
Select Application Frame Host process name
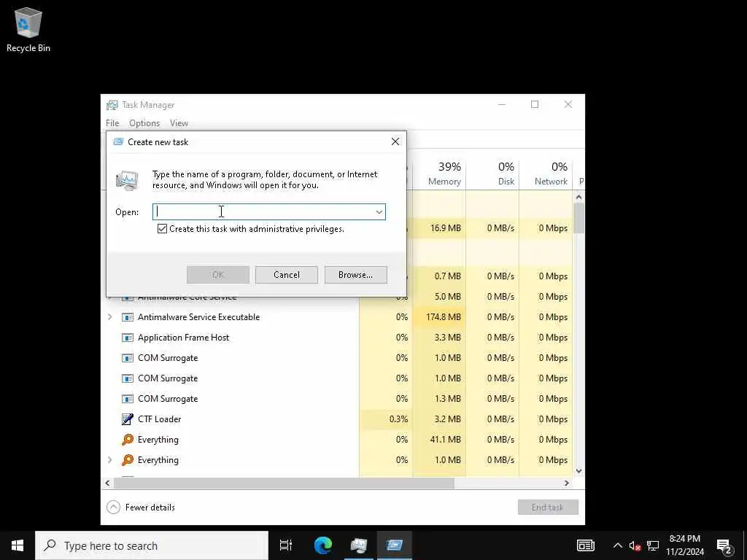click(183, 338)
